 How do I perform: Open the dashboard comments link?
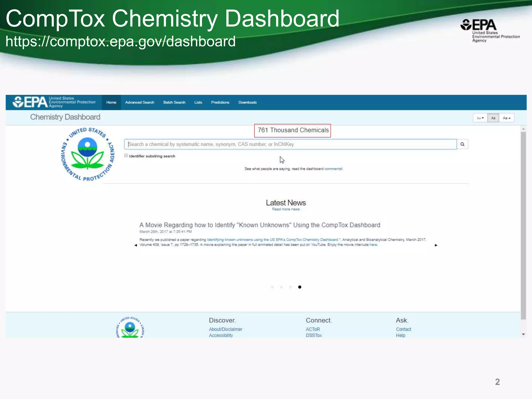click(x=333, y=169)
